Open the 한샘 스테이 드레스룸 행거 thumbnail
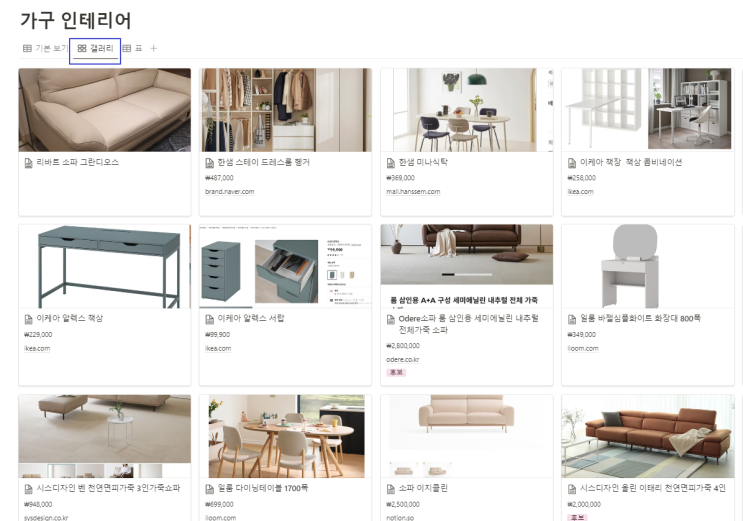This screenshot has height=521, width=743. (285, 110)
